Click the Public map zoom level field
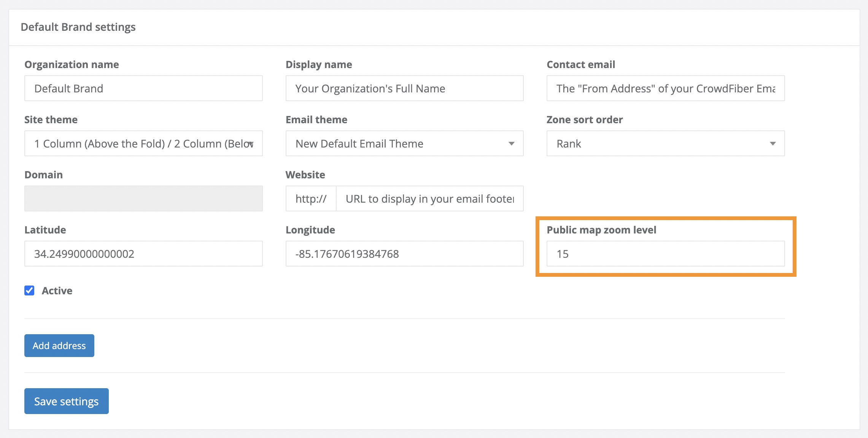This screenshot has width=868, height=438. click(x=665, y=254)
